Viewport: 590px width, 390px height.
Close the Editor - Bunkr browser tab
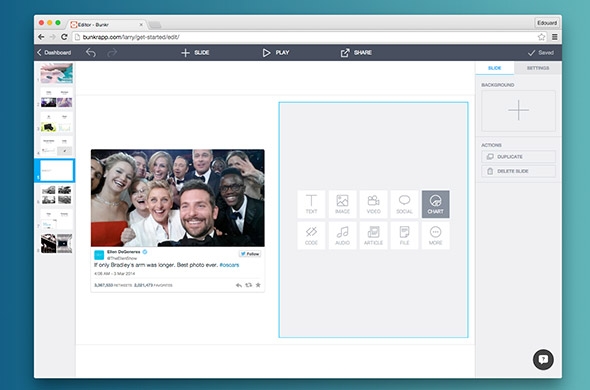point(141,24)
